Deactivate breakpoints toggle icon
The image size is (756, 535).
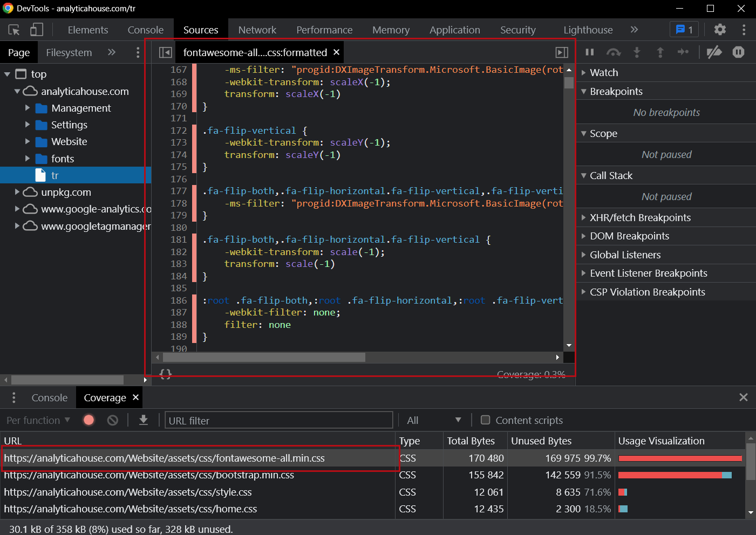[x=714, y=52]
